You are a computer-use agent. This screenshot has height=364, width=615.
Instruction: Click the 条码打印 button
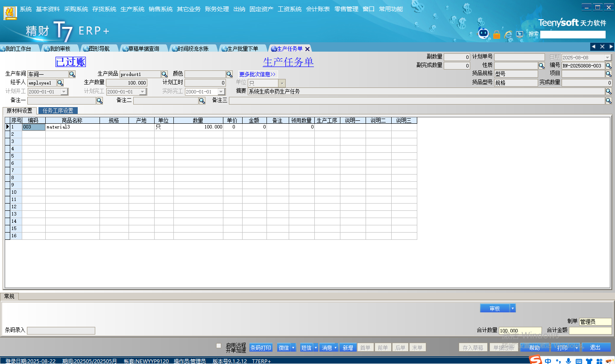coord(261,348)
